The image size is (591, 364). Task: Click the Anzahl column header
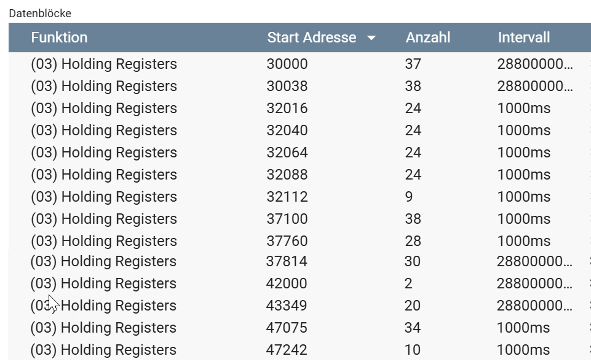coord(428,38)
